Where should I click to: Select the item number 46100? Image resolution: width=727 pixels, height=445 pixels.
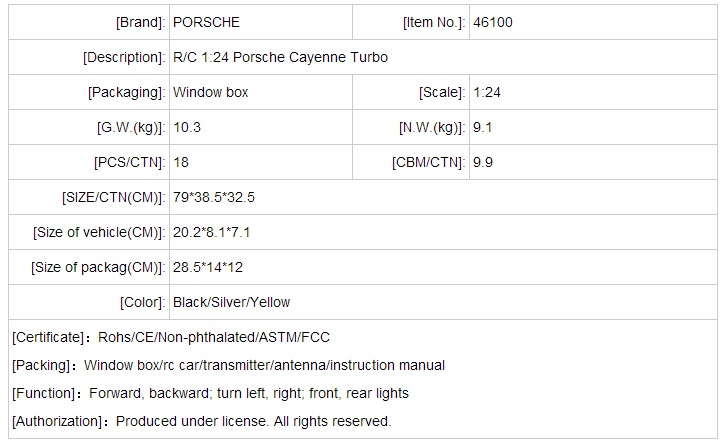495,22
